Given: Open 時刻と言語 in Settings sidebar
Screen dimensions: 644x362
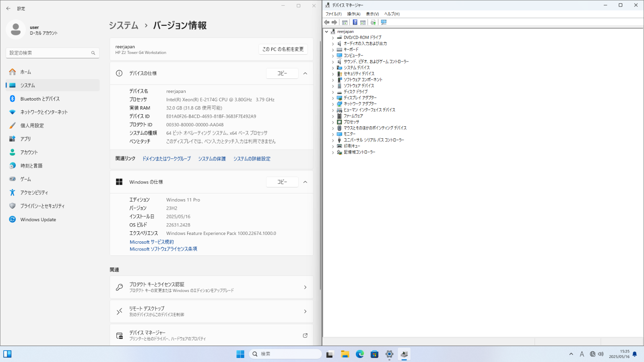Looking at the screenshot, I should coord(53,166).
